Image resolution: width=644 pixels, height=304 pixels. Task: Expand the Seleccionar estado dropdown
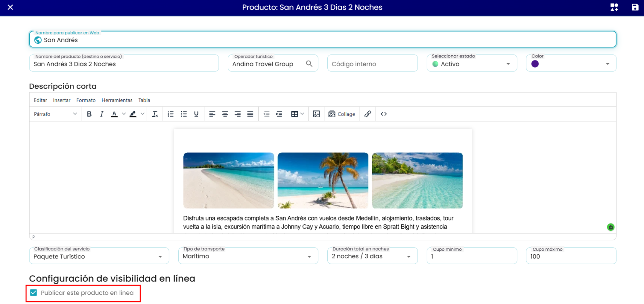click(472, 63)
